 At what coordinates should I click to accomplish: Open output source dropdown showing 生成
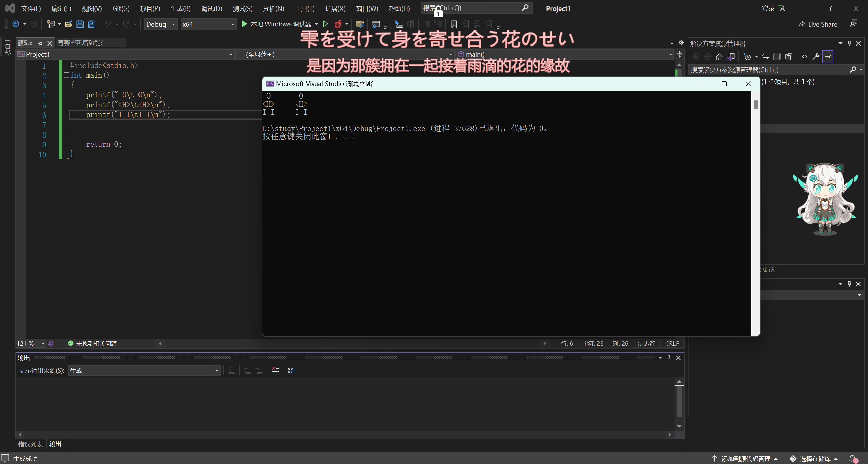(x=144, y=371)
